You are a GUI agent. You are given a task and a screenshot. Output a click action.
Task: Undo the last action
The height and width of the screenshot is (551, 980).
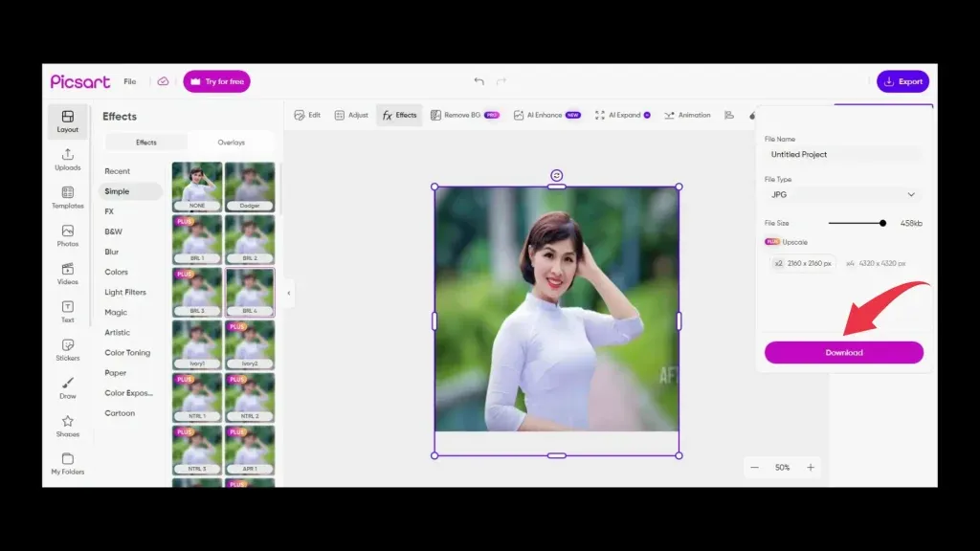[479, 80]
